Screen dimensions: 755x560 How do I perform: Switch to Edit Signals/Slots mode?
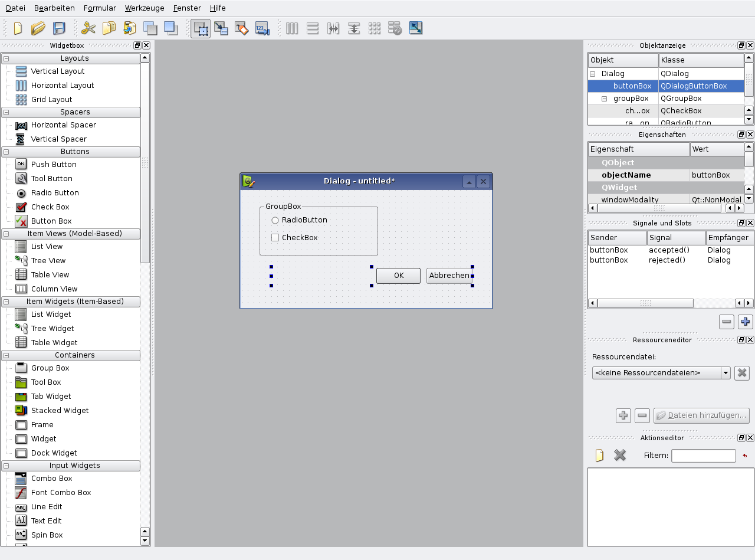click(x=221, y=28)
